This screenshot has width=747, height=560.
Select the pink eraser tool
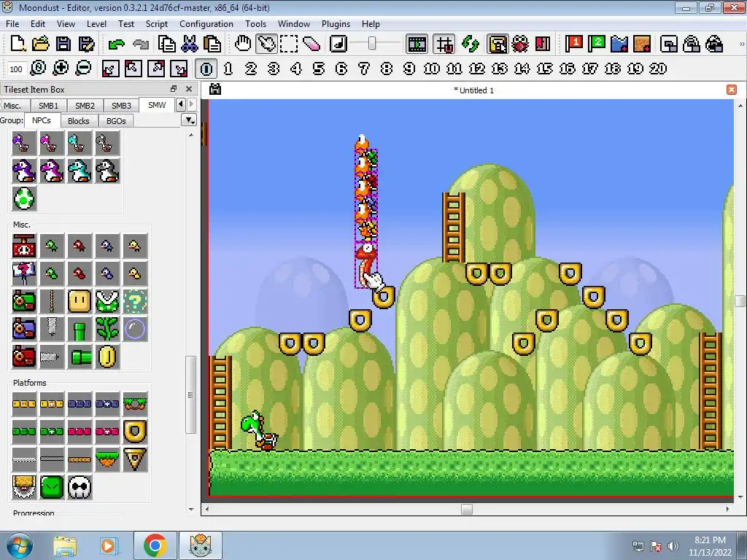311,44
